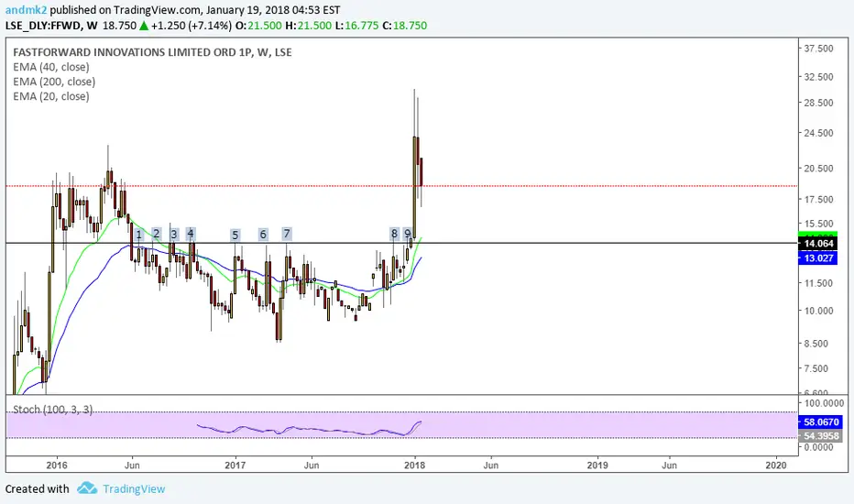Viewport: 854px width, 504px height.
Task: Open the TradingView link in footer
Action: (x=134, y=488)
